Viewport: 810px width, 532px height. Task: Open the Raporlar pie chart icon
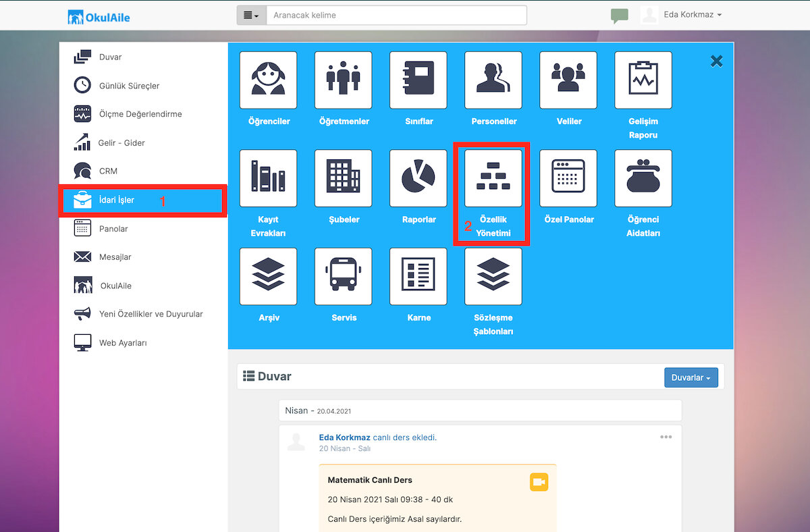click(418, 178)
